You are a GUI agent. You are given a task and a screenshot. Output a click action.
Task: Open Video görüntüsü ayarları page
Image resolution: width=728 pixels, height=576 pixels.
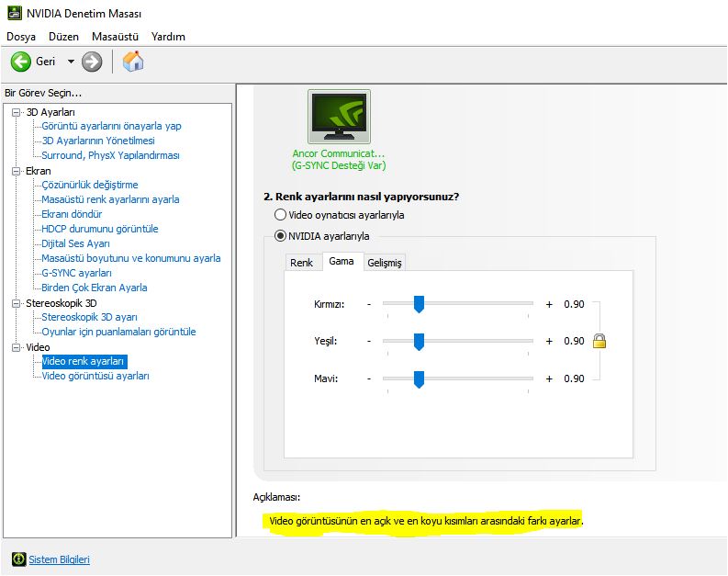[95, 376]
